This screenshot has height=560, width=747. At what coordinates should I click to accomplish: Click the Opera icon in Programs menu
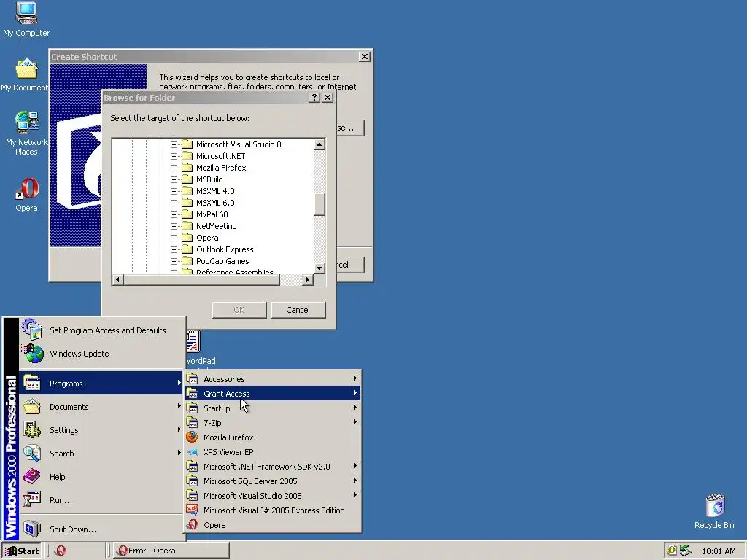click(x=192, y=525)
